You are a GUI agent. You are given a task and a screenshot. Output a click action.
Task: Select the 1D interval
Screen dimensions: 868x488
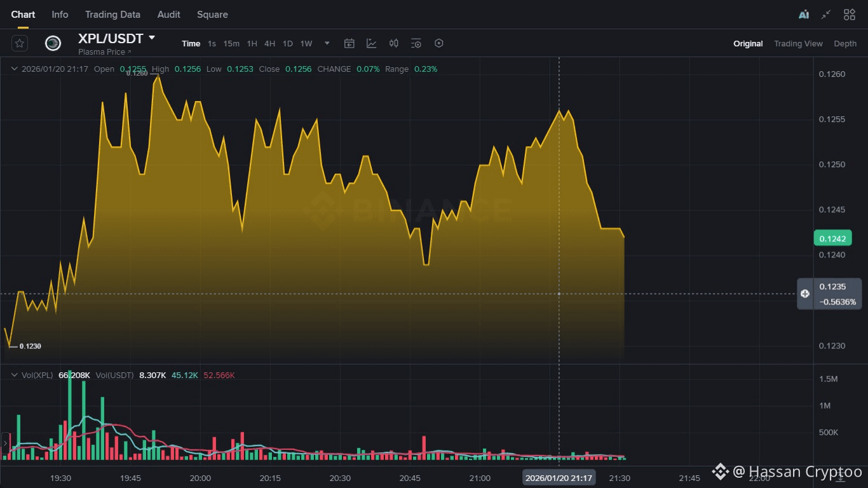coord(287,43)
